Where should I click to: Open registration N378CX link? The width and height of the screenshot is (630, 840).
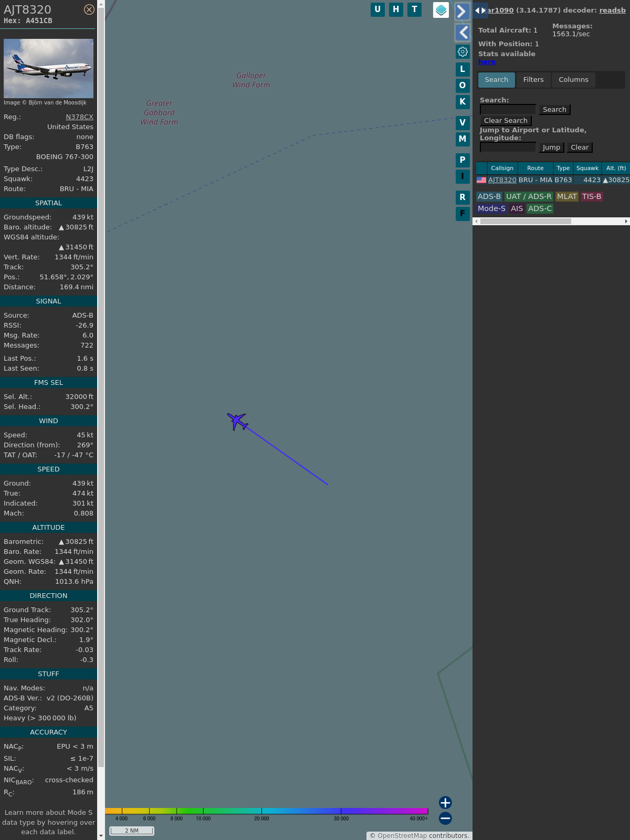pos(79,117)
